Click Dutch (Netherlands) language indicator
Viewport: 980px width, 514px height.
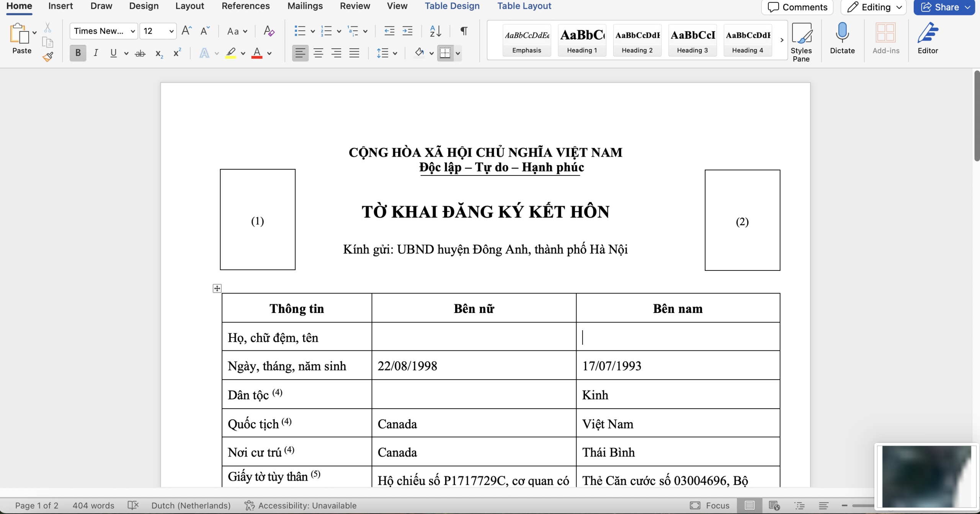point(191,506)
